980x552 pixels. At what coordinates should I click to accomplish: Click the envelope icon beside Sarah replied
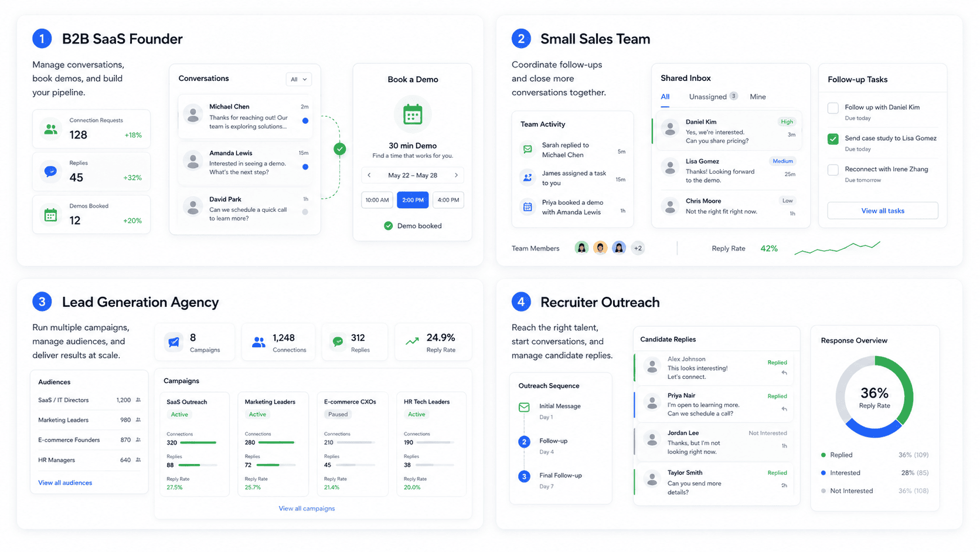(528, 150)
